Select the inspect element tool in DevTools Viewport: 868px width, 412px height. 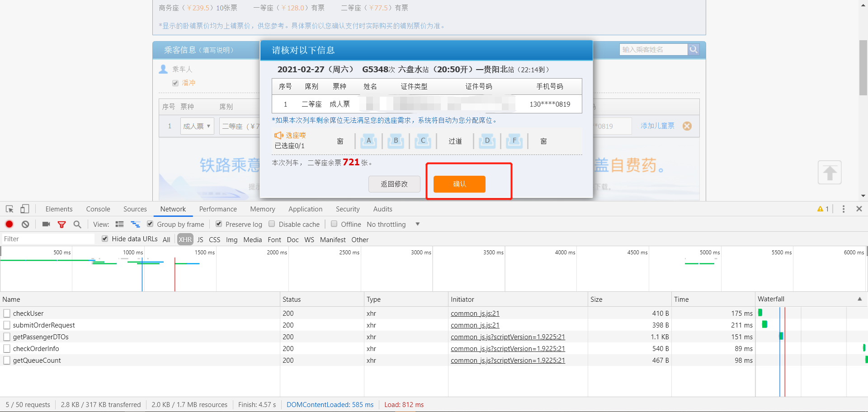tap(9, 209)
